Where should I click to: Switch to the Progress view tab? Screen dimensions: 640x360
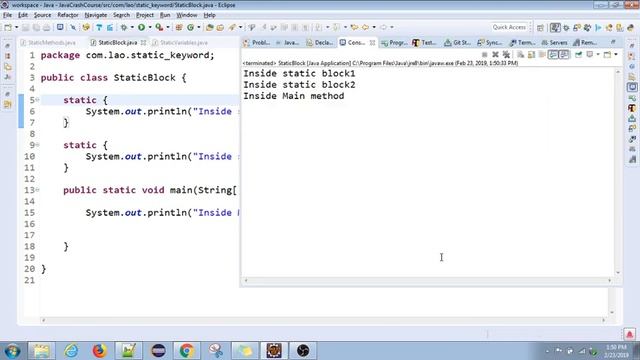[394, 42]
